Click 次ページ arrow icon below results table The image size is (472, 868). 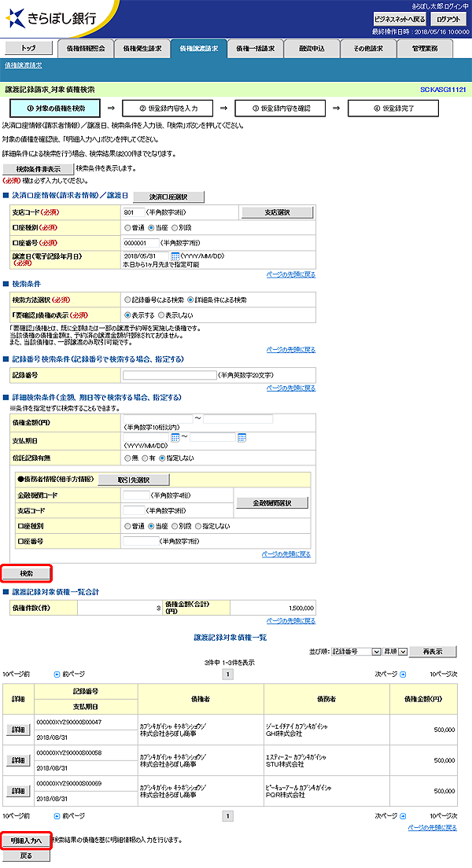tap(403, 816)
